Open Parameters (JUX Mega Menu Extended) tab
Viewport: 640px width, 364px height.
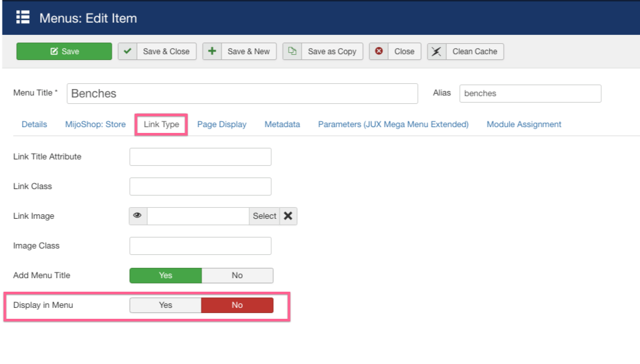pyautogui.click(x=393, y=125)
